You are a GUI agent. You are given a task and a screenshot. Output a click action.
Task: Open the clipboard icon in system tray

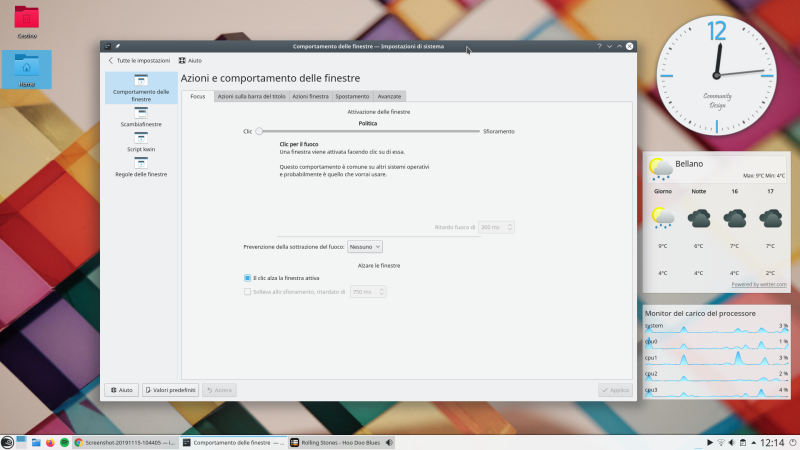click(x=743, y=442)
